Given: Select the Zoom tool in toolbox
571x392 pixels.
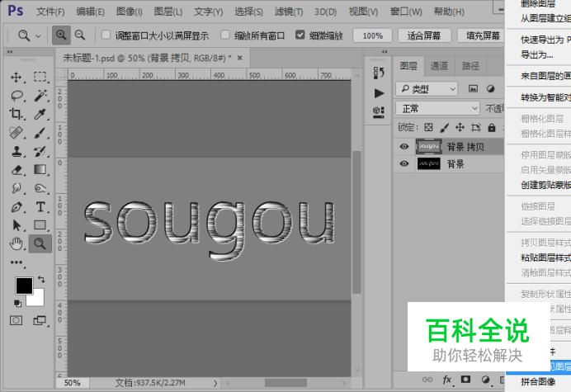Looking at the screenshot, I should [40, 243].
